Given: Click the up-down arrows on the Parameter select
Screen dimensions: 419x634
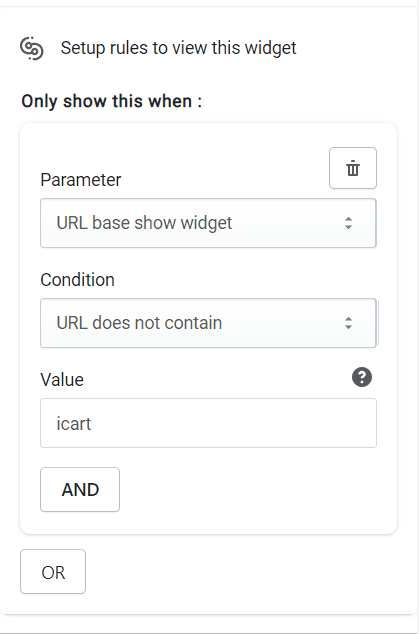Looking at the screenshot, I should 348,223.
